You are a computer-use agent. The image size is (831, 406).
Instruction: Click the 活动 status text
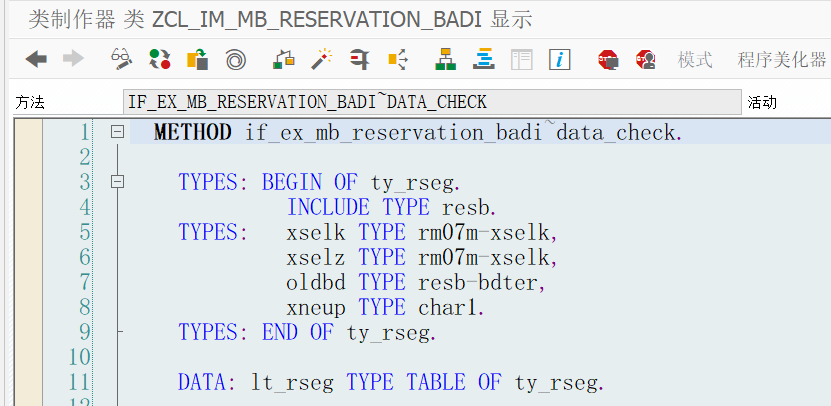[x=762, y=102]
